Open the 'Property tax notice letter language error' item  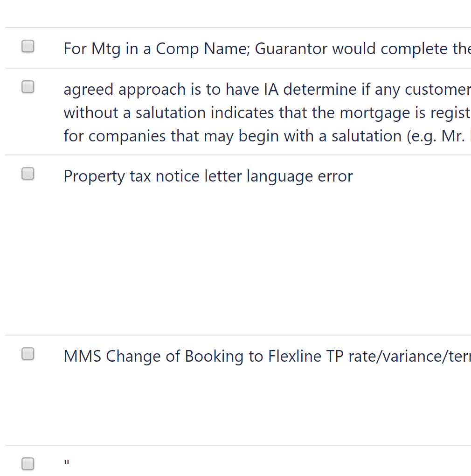tap(208, 176)
